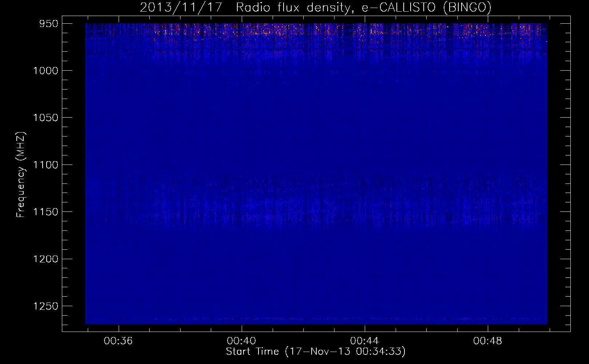Click the '1150' frequency axis label

click(x=46, y=212)
